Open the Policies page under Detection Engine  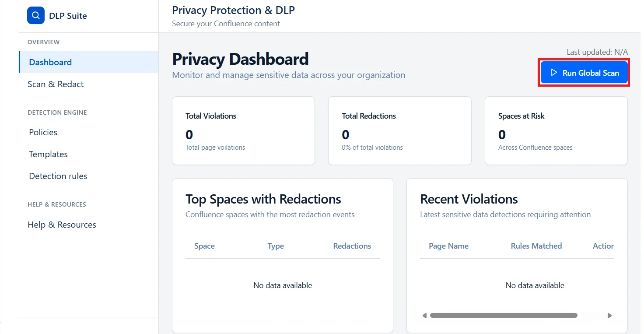(43, 132)
